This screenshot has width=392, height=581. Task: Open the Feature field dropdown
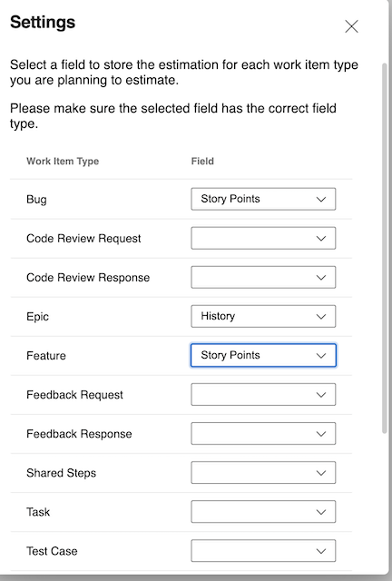click(263, 355)
